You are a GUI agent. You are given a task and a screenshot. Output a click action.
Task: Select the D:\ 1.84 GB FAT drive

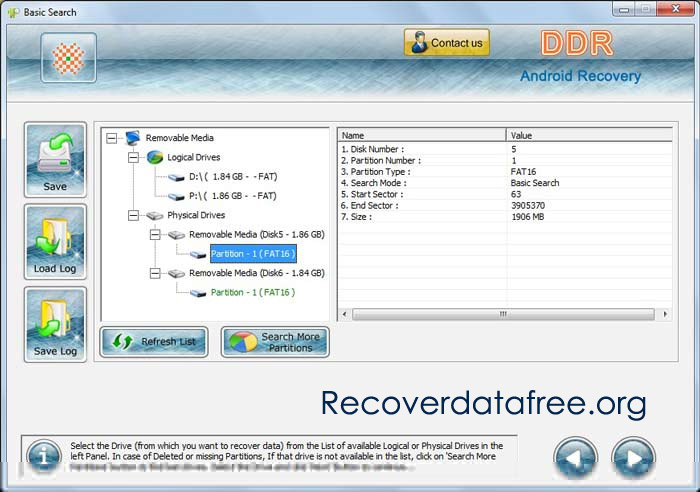pos(233,177)
